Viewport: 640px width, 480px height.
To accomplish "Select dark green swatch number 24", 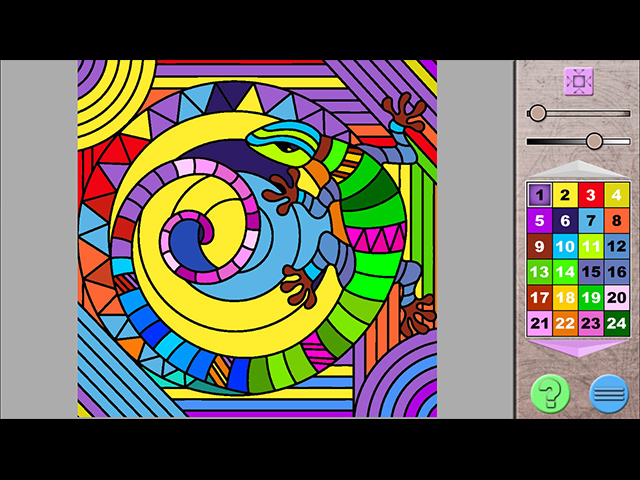I will (617, 323).
